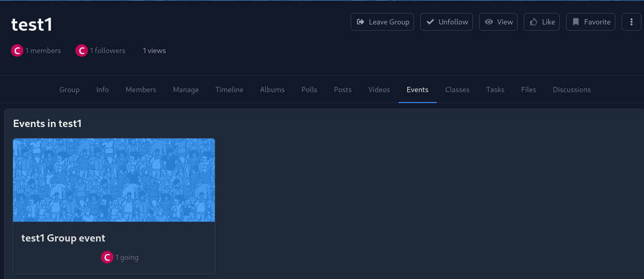The image size is (644, 279).
Task: Open the Timeline tab
Action: pos(229,90)
